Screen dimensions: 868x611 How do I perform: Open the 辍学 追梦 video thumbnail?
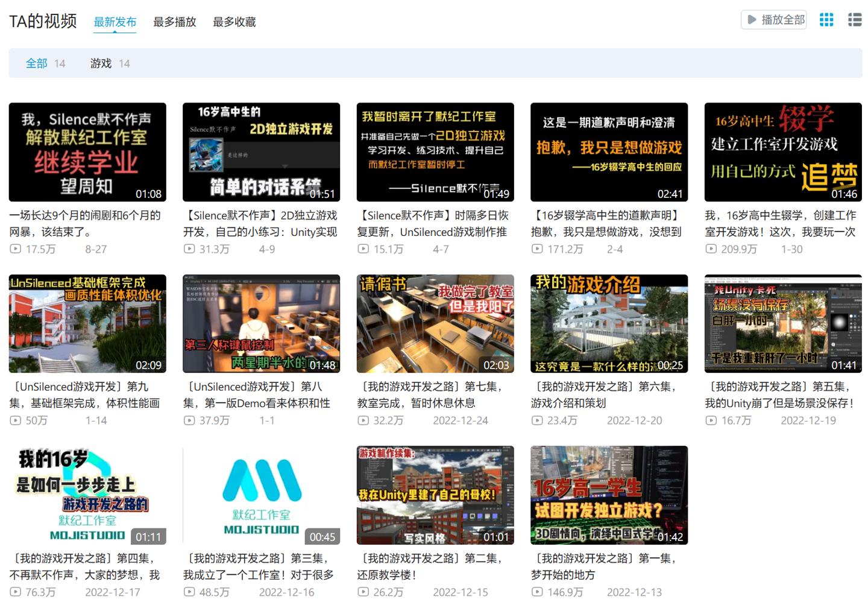click(x=783, y=152)
